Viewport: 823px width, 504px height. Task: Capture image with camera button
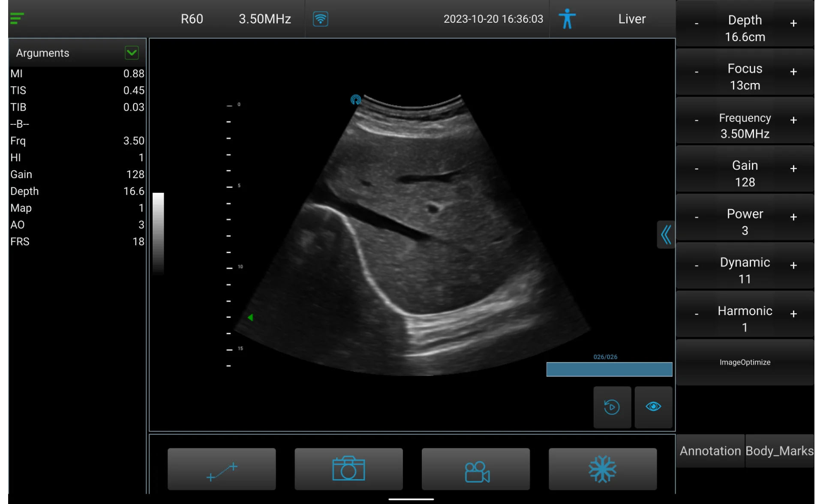348,469
